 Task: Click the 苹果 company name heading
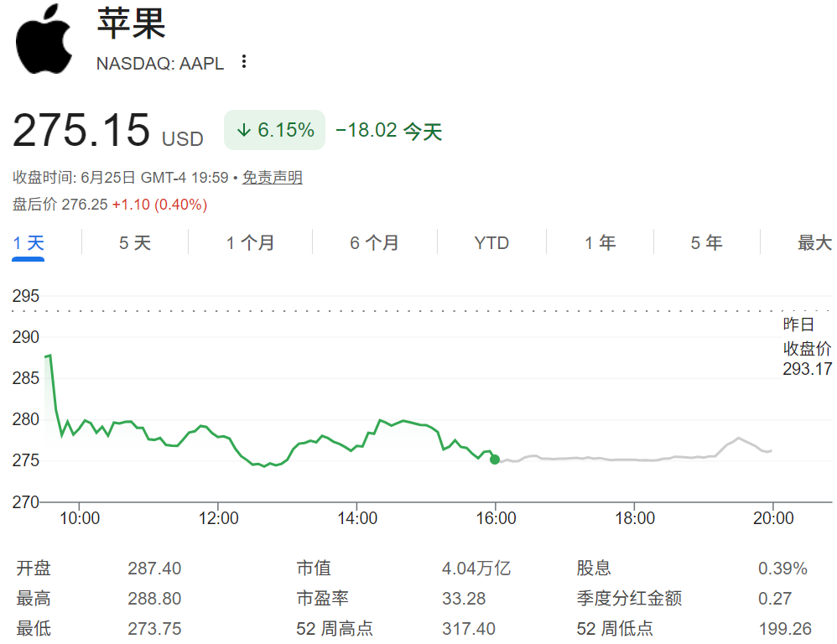coord(132,23)
